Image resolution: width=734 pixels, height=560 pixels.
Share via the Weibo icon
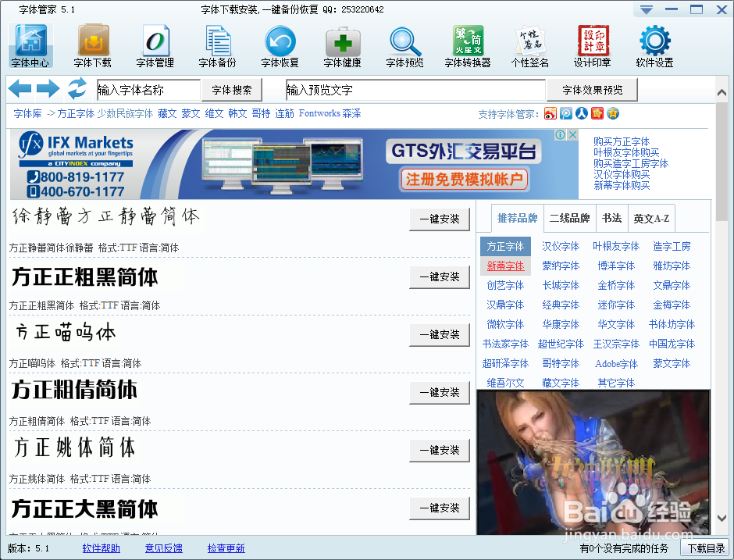550,113
